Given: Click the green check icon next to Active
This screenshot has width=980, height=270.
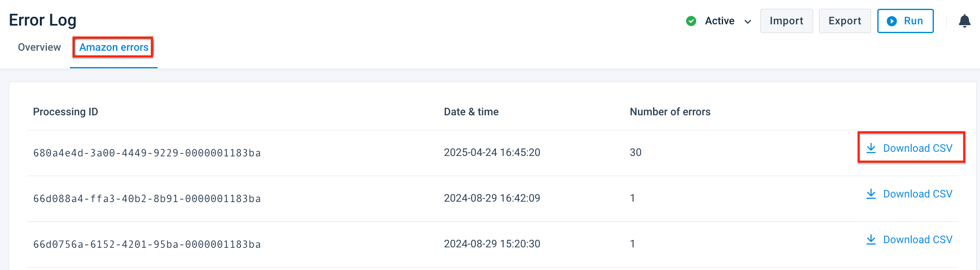Looking at the screenshot, I should point(691,21).
